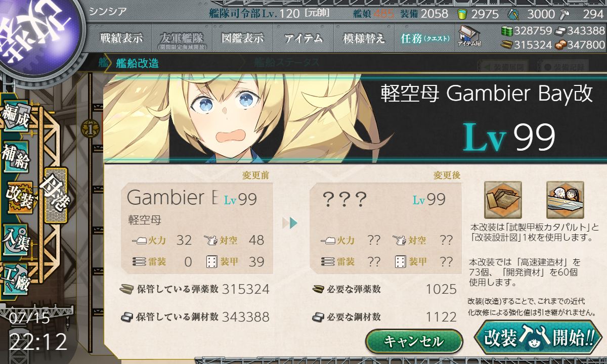Go to the 工廠 factory icon
Screen dimensions: 607x364
[16, 277]
